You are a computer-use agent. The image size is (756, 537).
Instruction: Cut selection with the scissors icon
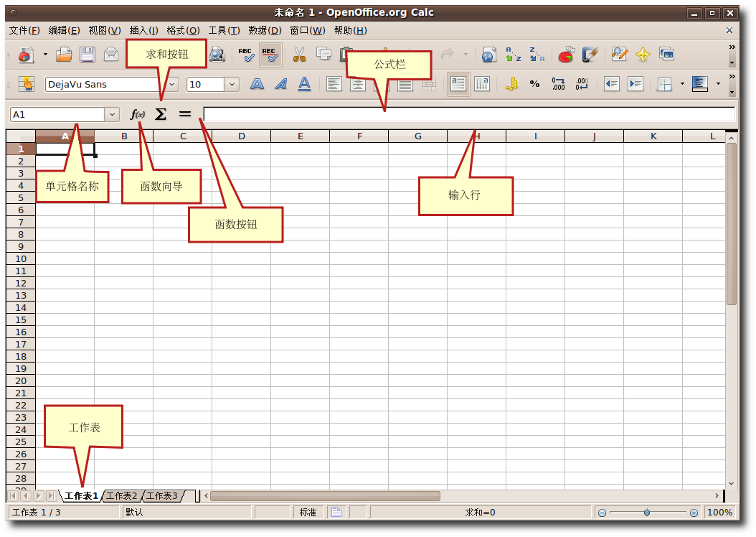(299, 55)
